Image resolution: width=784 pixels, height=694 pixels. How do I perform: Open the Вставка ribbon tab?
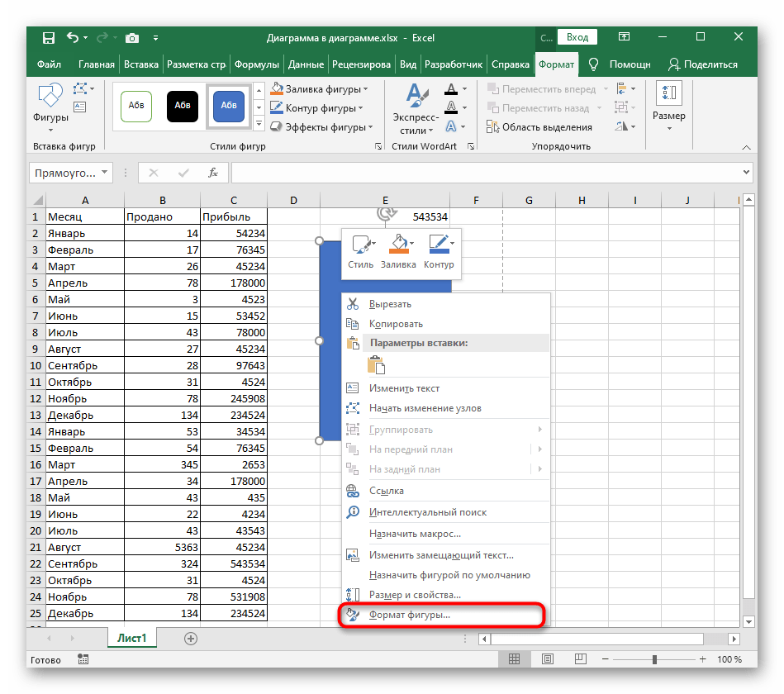click(x=141, y=64)
